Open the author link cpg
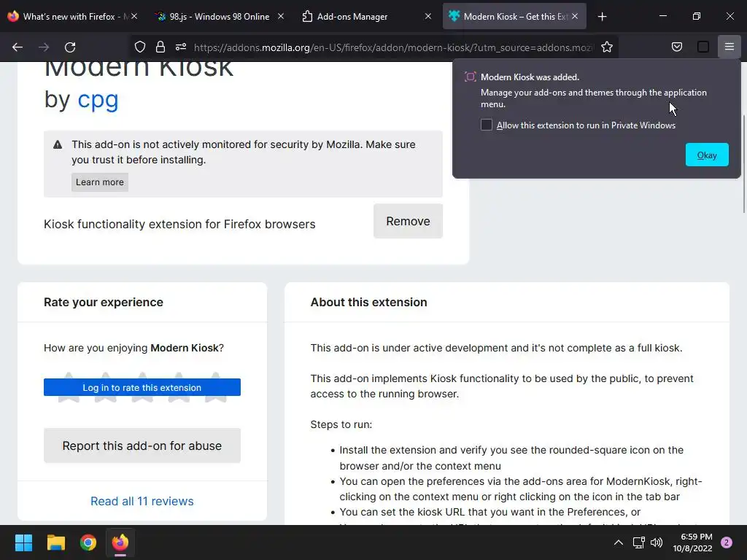The width and height of the screenshot is (747, 560). click(x=98, y=99)
